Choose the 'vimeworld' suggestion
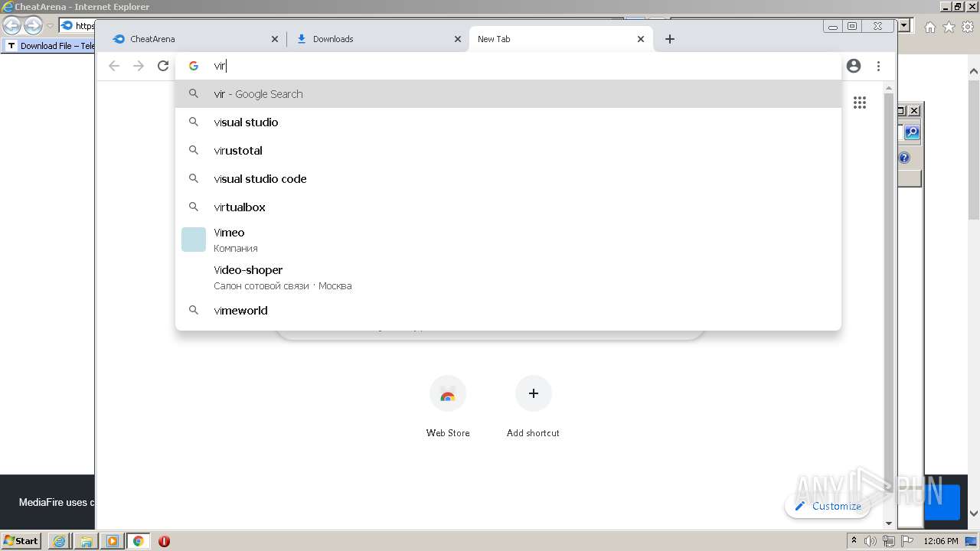The width and height of the screenshot is (980, 551). [508, 311]
